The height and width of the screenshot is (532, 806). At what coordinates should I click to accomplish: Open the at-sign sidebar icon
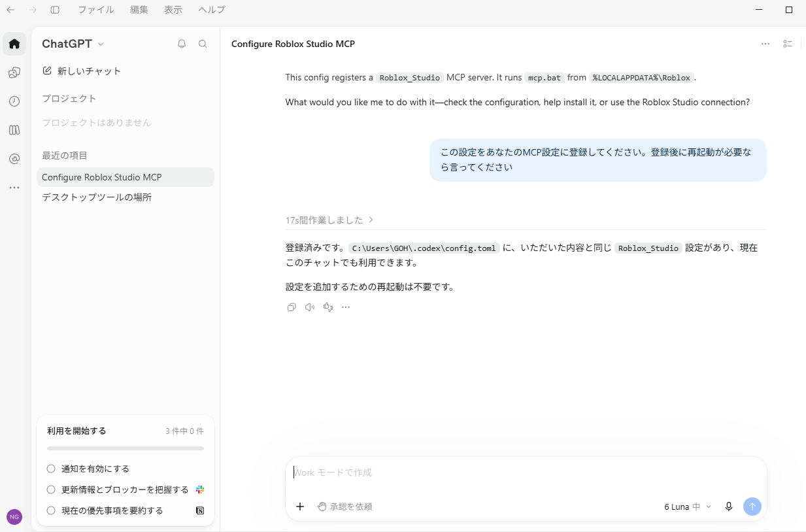pos(14,159)
